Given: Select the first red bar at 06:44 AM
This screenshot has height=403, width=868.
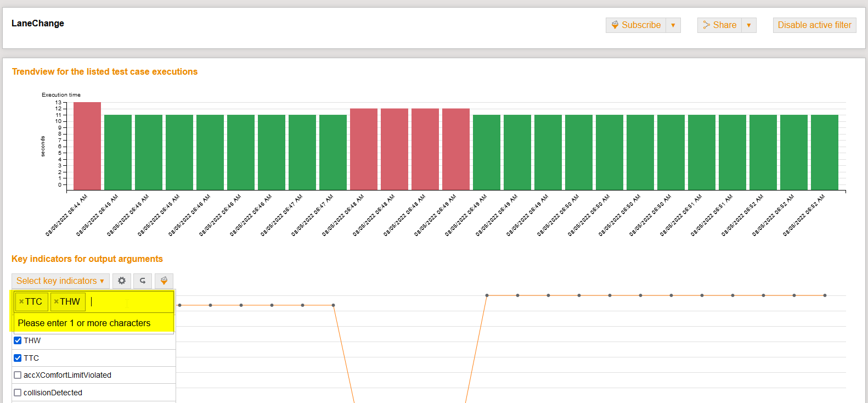Looking at the screenshot, I should click(87, 146).
